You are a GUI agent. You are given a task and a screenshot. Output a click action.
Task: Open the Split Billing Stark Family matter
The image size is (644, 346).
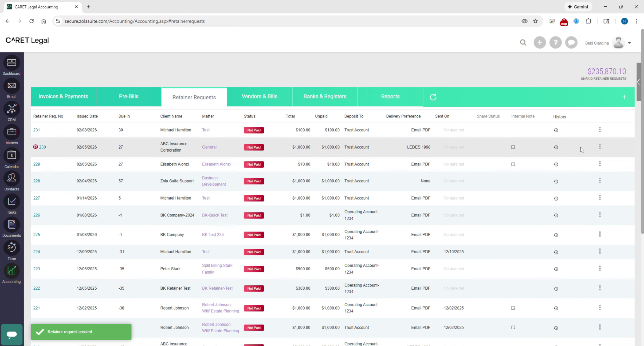coord(217,269)
